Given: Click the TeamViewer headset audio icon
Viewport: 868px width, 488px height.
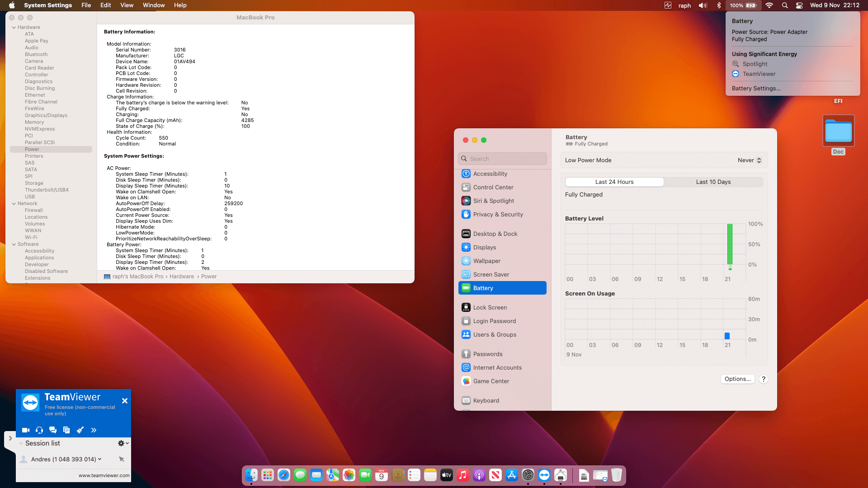Looking at the screenshot, I should [39, 430].
